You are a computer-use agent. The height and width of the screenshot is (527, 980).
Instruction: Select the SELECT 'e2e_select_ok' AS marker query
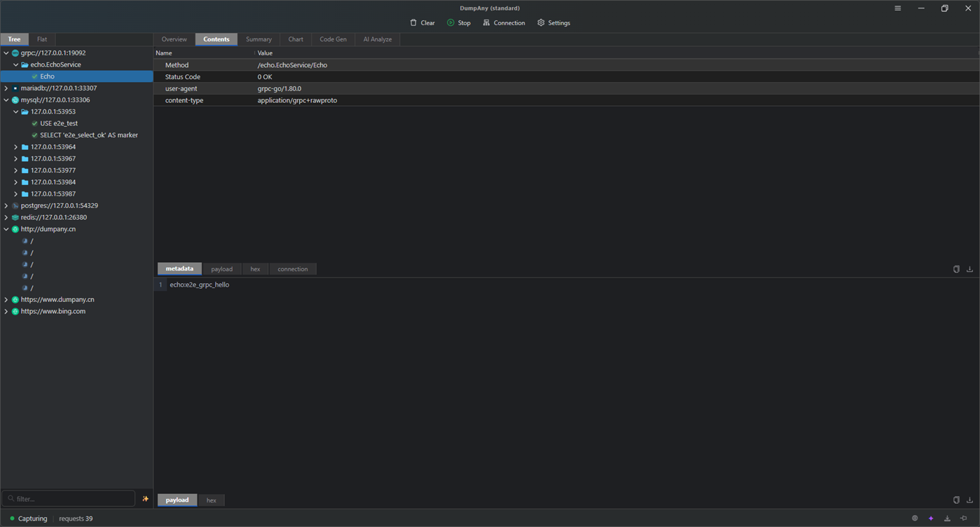pos(76,135)
